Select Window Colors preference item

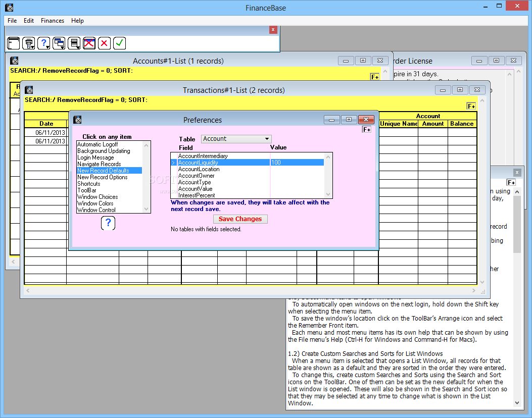109,203
